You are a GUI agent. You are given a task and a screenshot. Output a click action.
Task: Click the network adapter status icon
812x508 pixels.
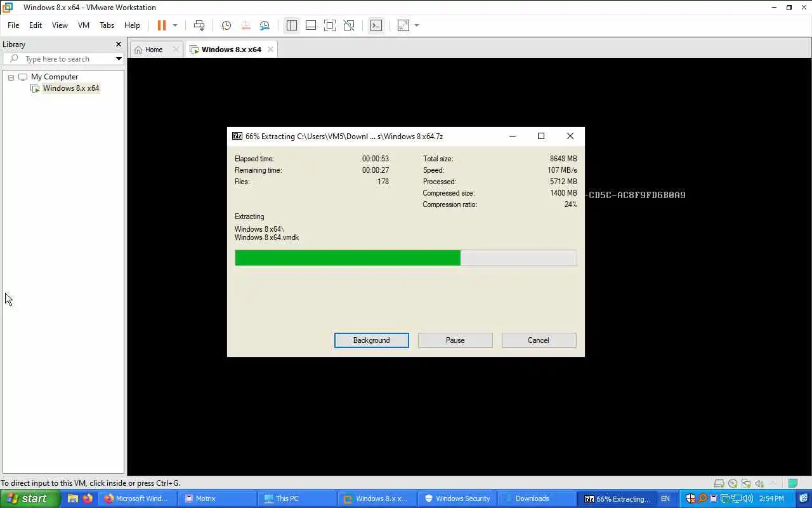tap(746, 483)
